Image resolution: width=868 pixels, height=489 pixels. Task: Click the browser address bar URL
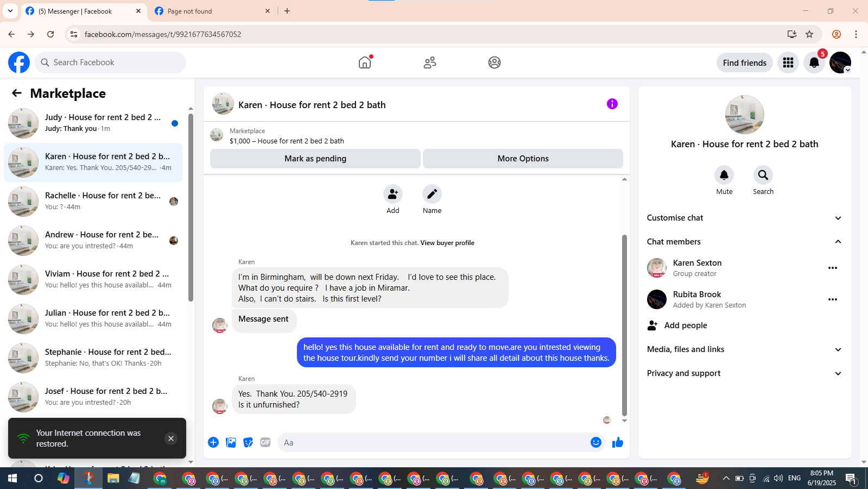click(163, 34)
